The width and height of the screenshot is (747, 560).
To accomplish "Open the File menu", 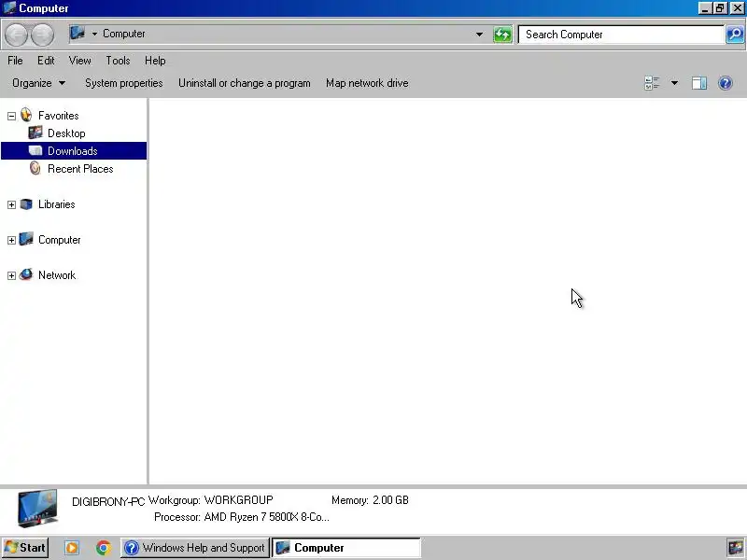I will (x=15, y=61).
